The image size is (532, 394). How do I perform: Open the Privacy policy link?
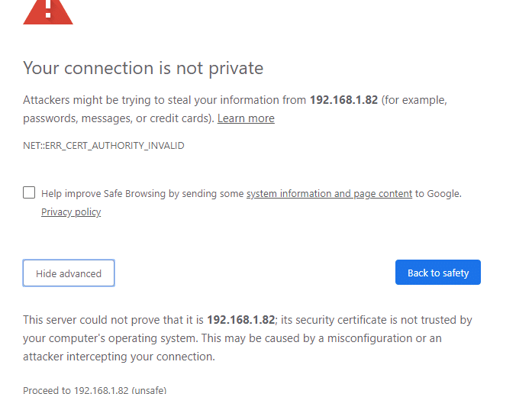pos(71,212)
